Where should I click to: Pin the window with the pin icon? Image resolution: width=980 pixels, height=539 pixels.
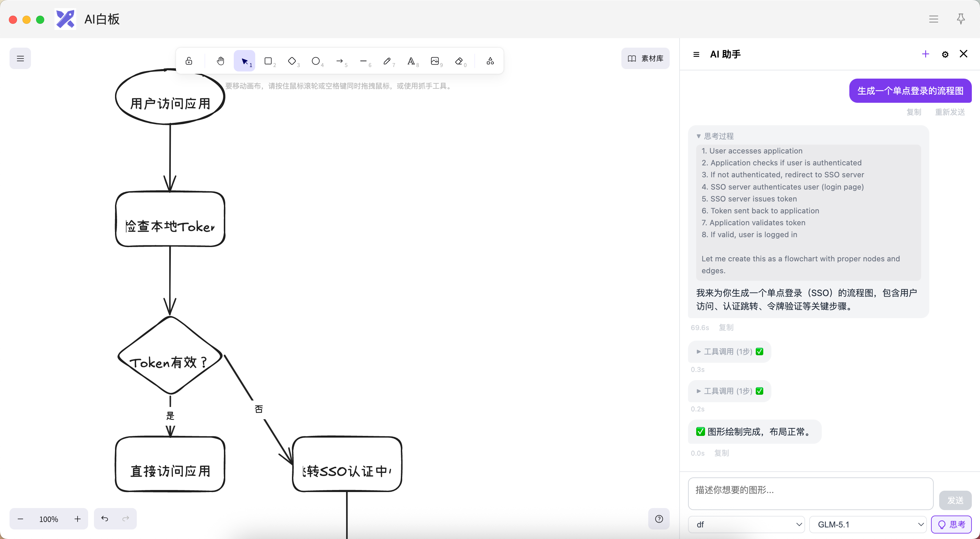pos(961,19)
